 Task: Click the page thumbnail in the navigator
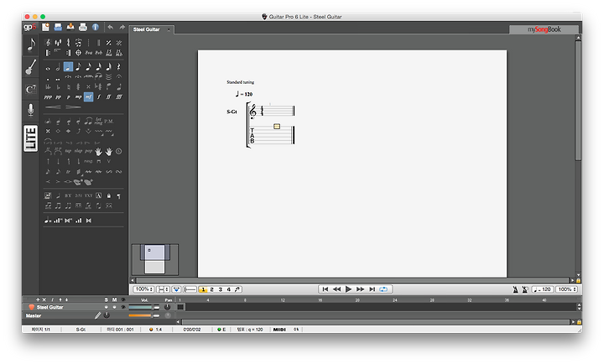[x=155, y=259]
